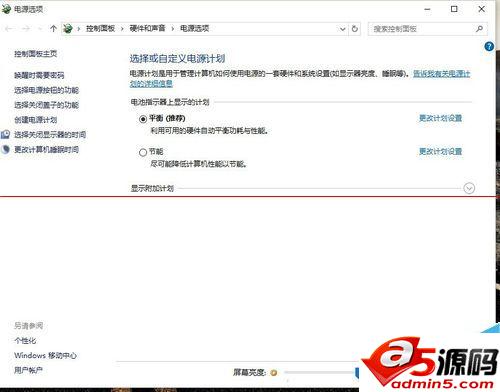Click the Power Options title bar icon
The image size is (500, 392).
tap(6, 9)
